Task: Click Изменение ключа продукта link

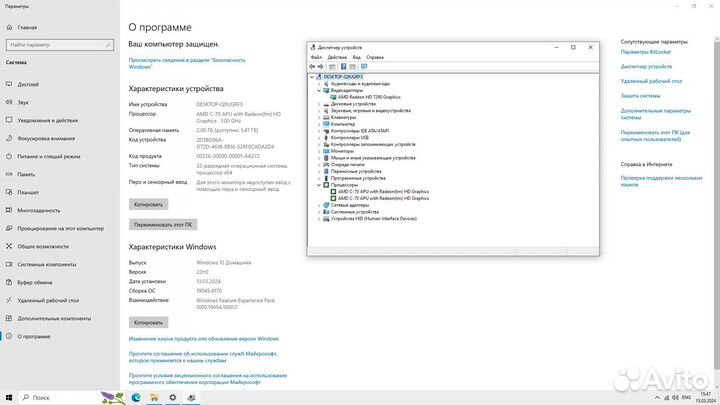Action: (x=204, y=339)
